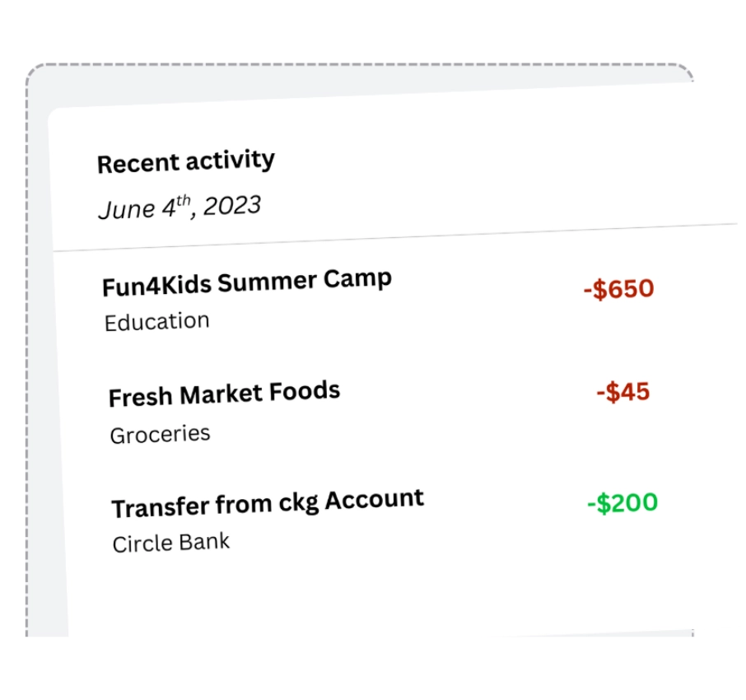Click the year 2023 in the date
The height and width of the screenshot is (700, 746).
coord(231,206)
